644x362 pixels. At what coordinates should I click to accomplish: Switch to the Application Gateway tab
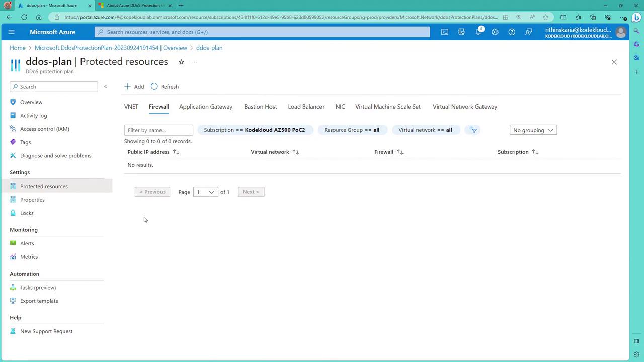(206, 107)
